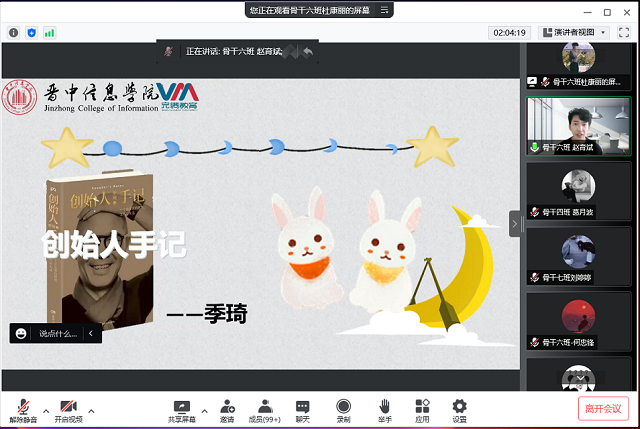
Task: Close the meeting window
Action: click(x=627, y=12)
